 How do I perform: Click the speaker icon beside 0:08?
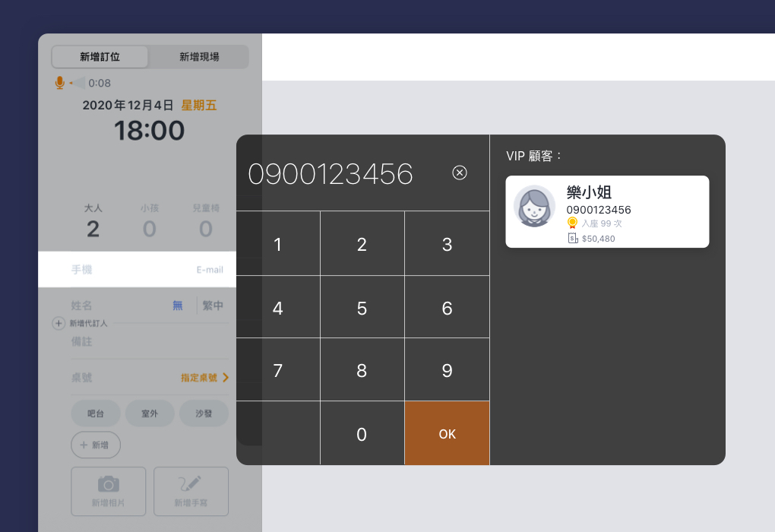[77, 83]
